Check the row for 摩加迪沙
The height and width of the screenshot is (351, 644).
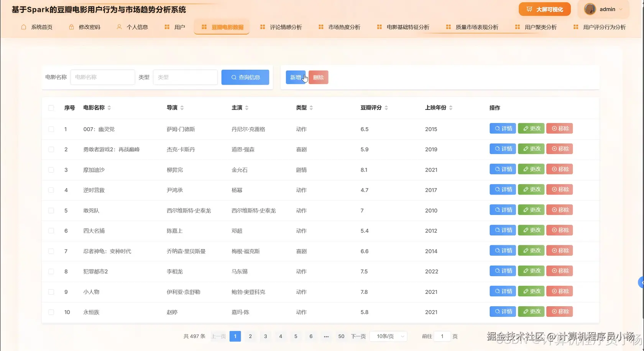(x=51, y=170)
